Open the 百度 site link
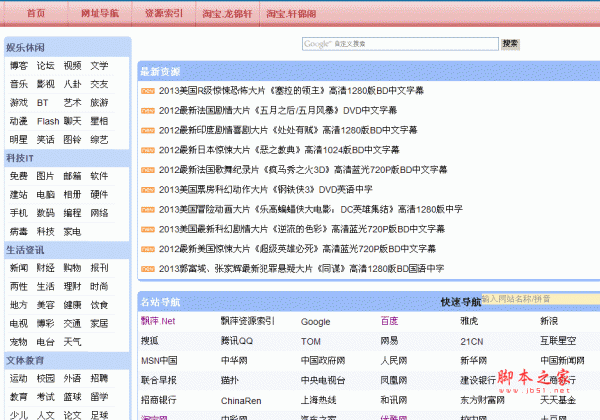This screenshot has height=420, width=600. (390, 321)
